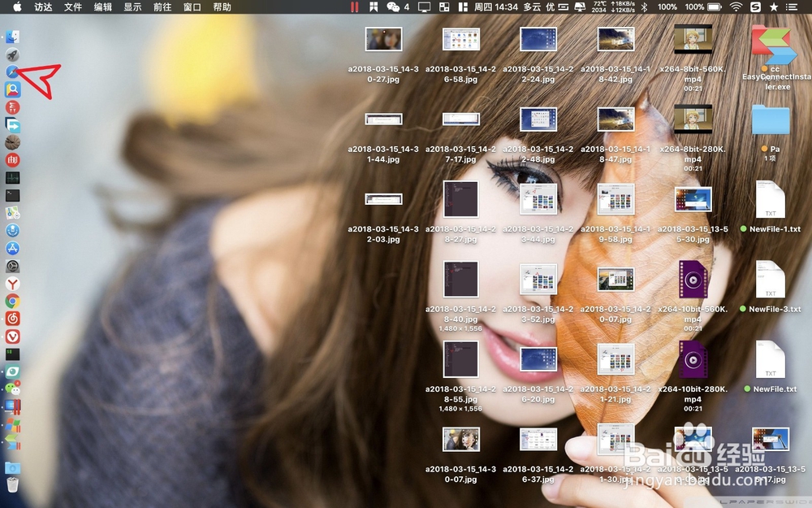Screen dimensions: 812x508
Task: Select a2018-03-15_14-28-55.jpg thumbnail
Action: tap(461, 358)
